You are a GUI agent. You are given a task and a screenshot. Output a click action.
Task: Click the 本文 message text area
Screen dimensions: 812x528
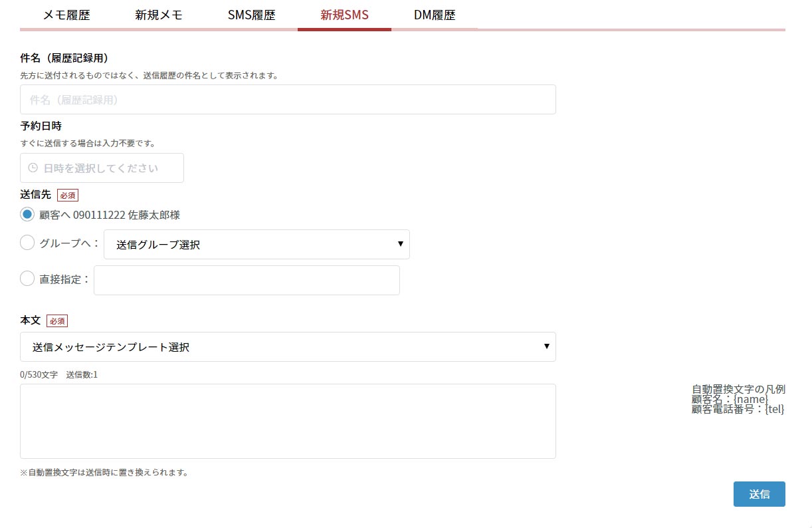288,421
